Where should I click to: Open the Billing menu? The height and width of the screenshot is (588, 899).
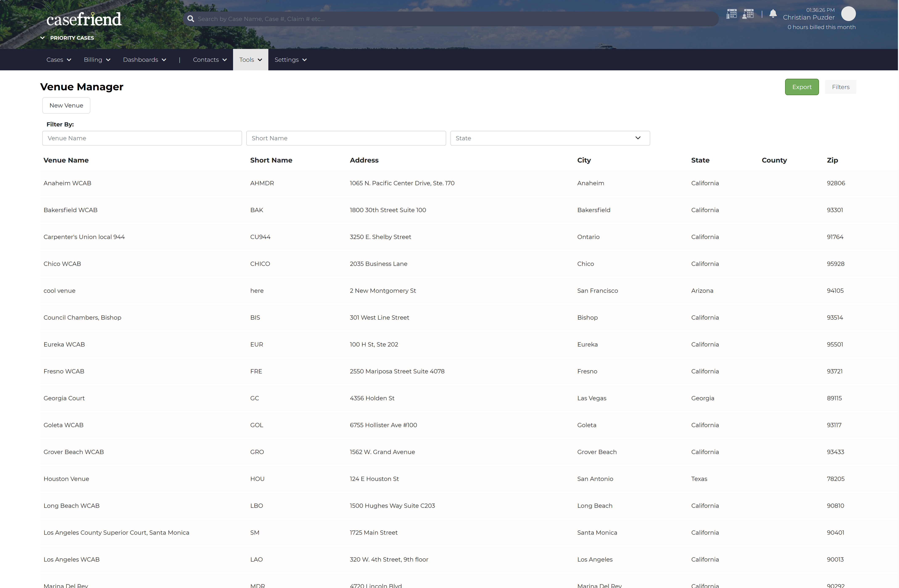[97, 60]
